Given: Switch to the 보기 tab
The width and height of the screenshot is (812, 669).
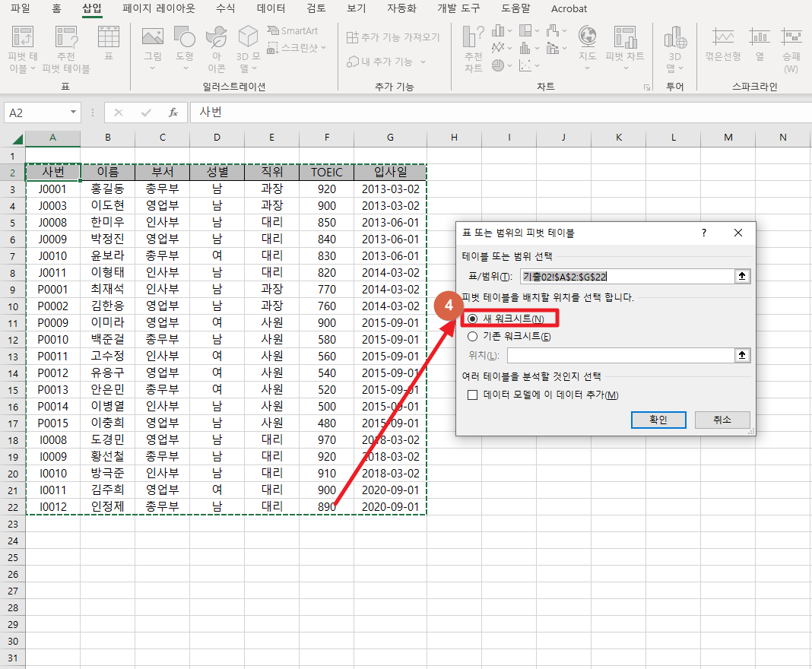Looking at the screenshot, I should click(x=357, y=8).
